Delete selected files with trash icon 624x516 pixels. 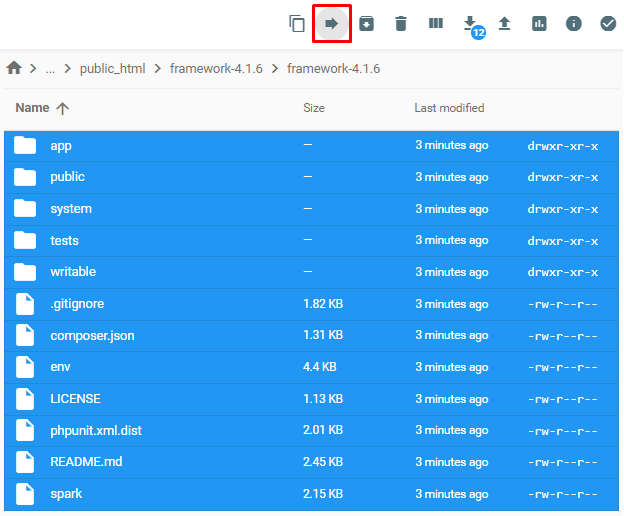pyautogui.click(x=401, y=24)
